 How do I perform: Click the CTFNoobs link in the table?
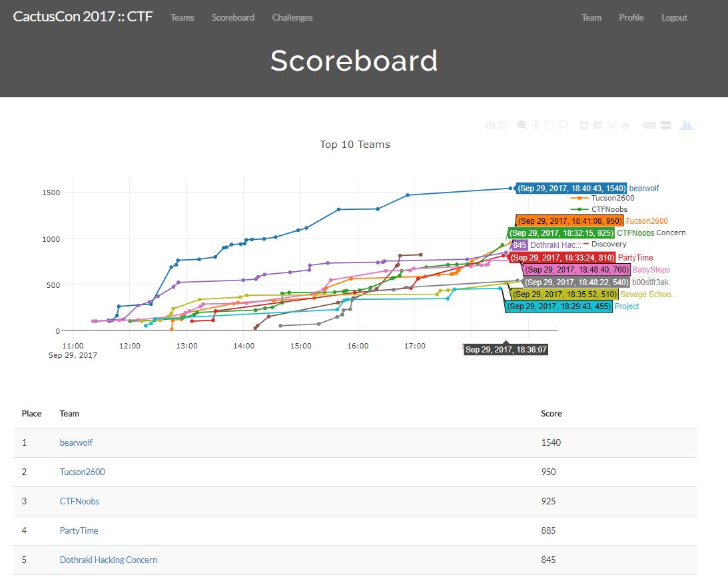point(79,501)
